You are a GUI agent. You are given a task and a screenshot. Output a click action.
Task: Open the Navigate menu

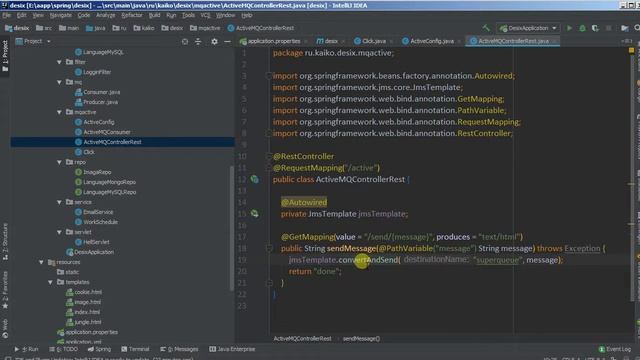[x=61, y=16]
